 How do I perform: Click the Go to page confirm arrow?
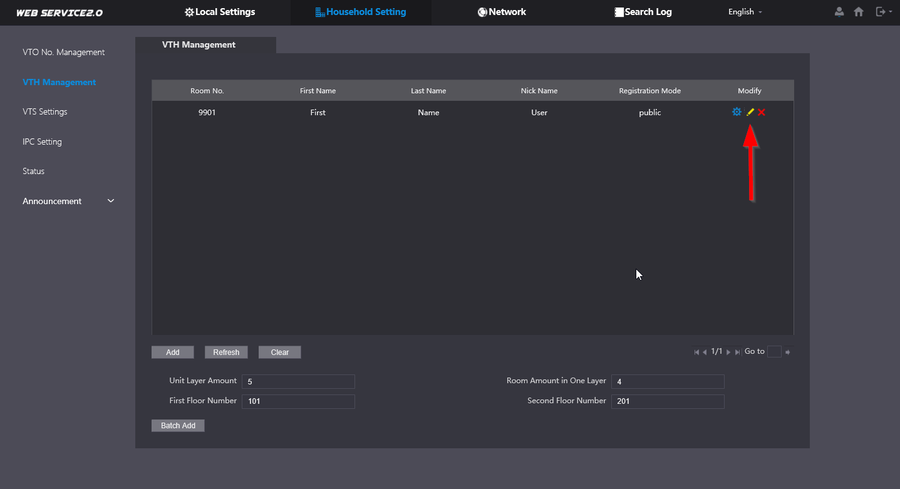click(788, 352)
